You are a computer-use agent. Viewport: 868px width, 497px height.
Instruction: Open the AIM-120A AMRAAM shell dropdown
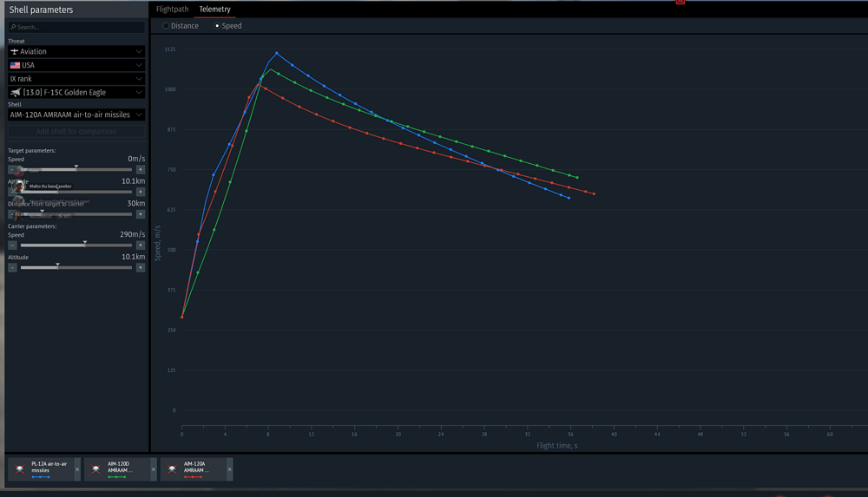[x=76, y=114]
